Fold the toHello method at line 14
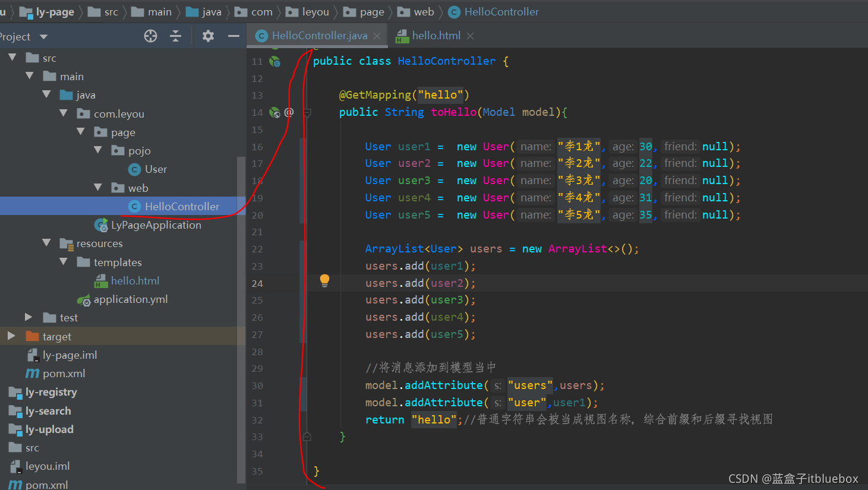868x490 pixels. click(307, 112)
